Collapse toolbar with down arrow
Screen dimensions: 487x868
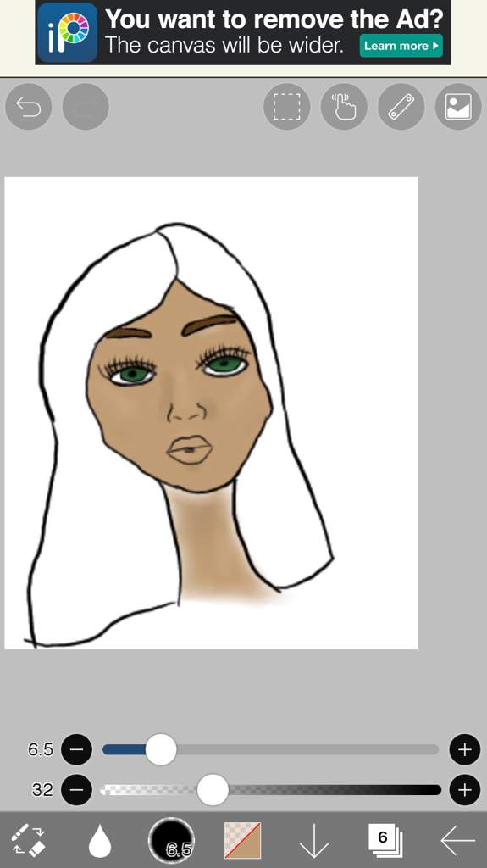313,840
